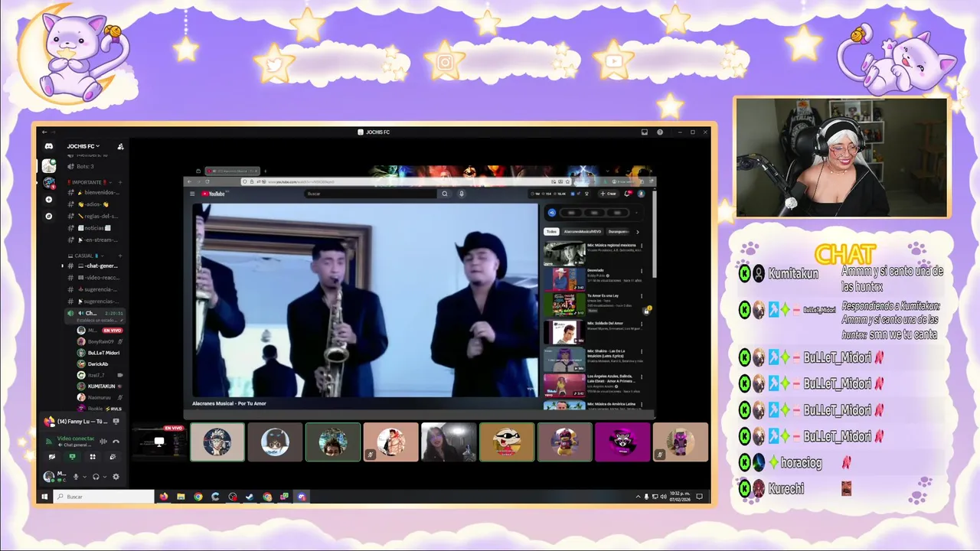Open the bienvenidos channel

[93, 193]
